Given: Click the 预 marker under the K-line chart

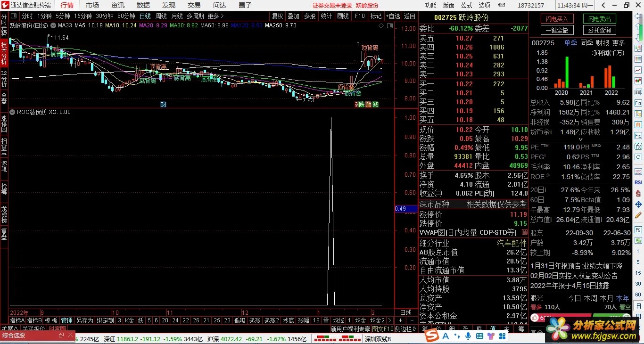Looking at the screenshot, I should coord(369,105).
